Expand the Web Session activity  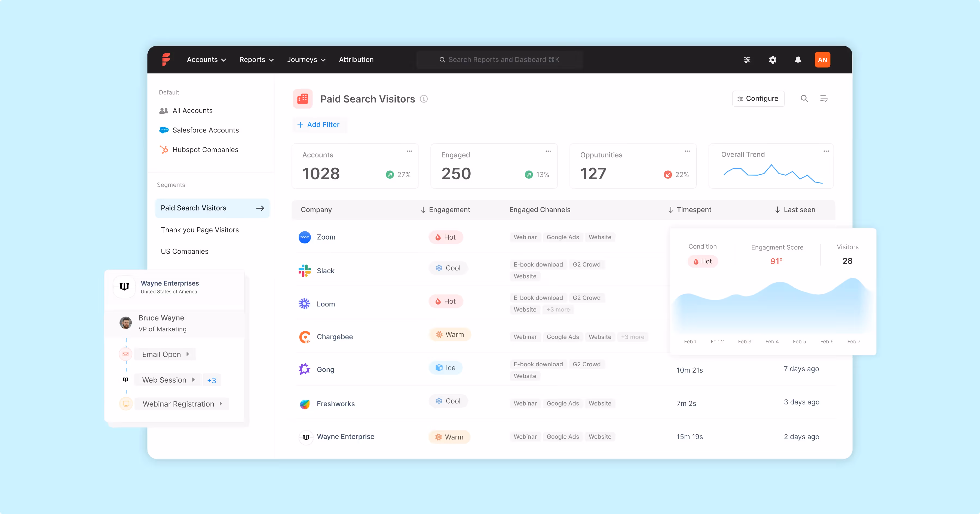point(168,379)
